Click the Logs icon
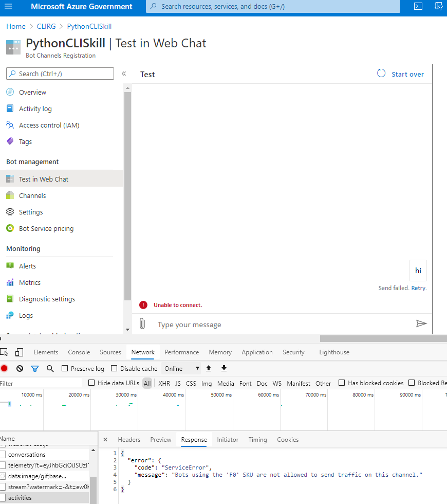This screenshot has height=504, width=447. pos(10,315)
